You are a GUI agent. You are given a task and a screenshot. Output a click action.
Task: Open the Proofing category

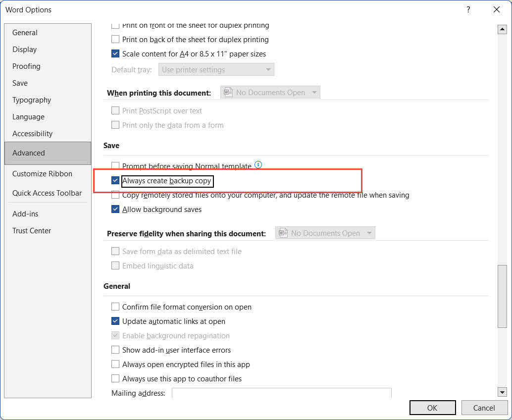click(x=48, y=66)
